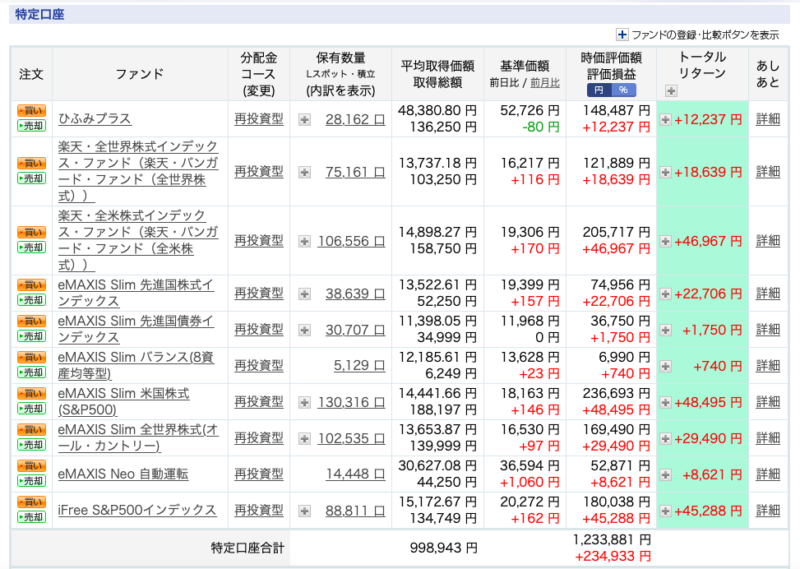Click ファンドの登録・比較ボタンを表示 text

pos(706,35)
